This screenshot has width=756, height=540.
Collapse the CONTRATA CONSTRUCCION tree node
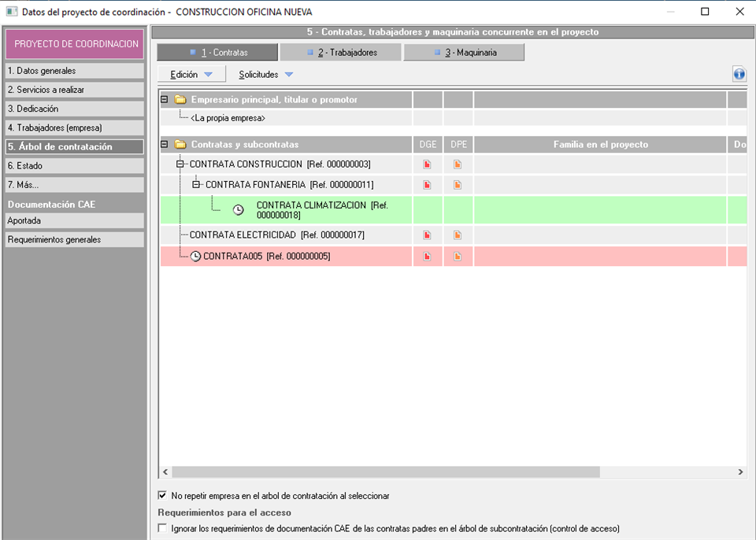point(180,165)
